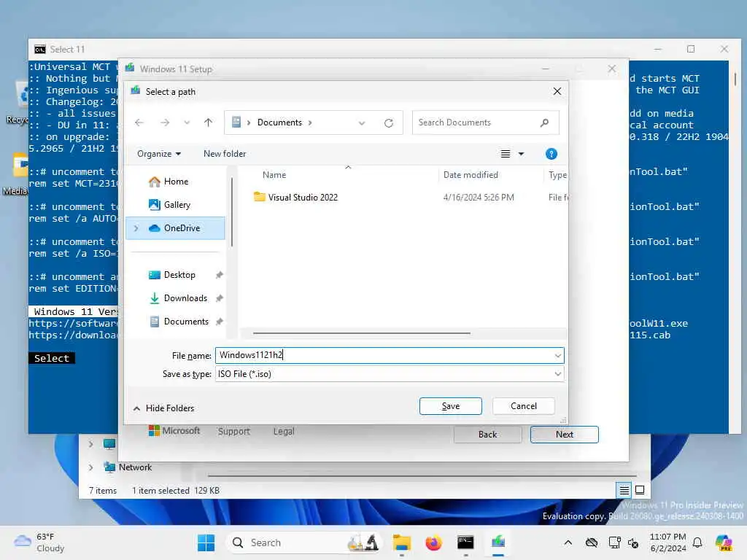Open the Legal link in Setup window

[284, 432]
